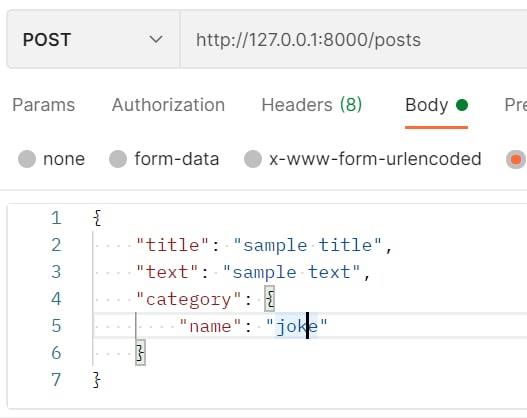The width and height of the screenshot is (527, 418).
Task: Click the opening brace after "category"
Action: point(270,298)
